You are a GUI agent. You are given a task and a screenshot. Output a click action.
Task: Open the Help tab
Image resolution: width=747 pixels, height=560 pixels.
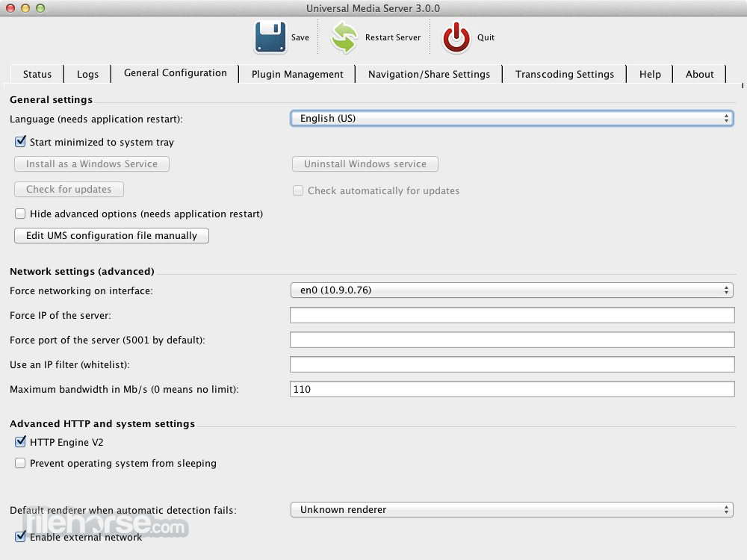[x=650, y=74]
